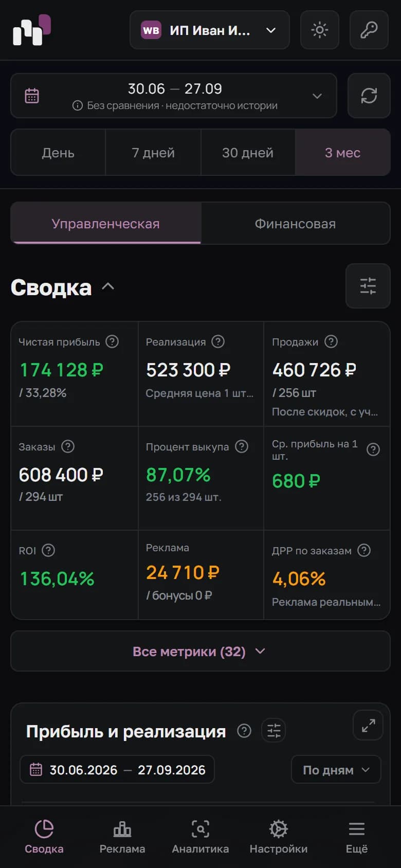401x868 pixels.
Task: Show help for Продажи
Action: pos(331,341)
